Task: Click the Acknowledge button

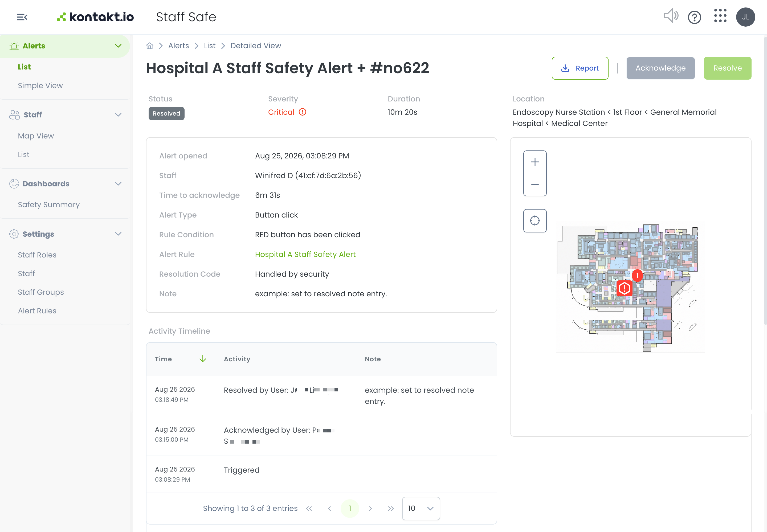Action: [660, 68]
